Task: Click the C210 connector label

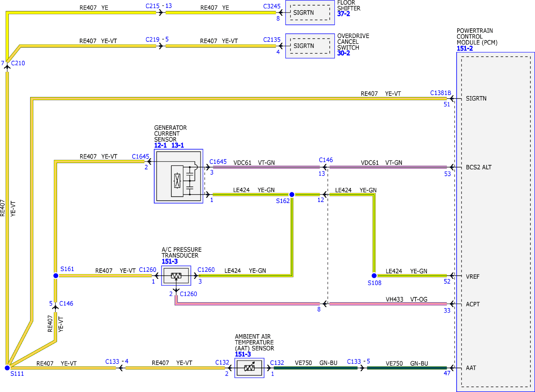Action: point(18,63)
